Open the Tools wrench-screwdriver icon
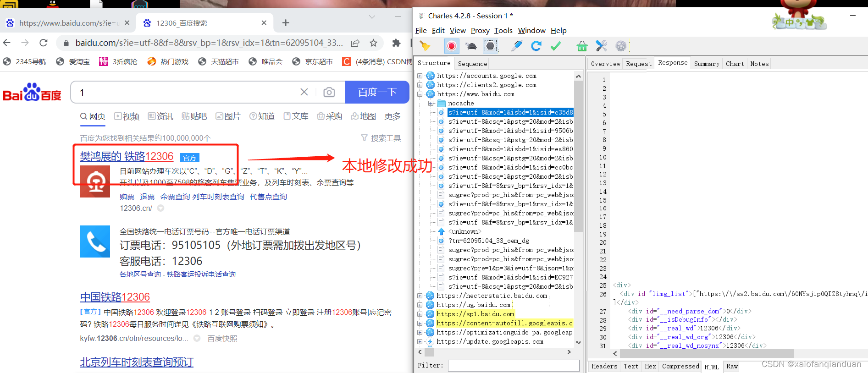This screenshot has width=868, height=373. pyautogui.click(x=601, y=46)
